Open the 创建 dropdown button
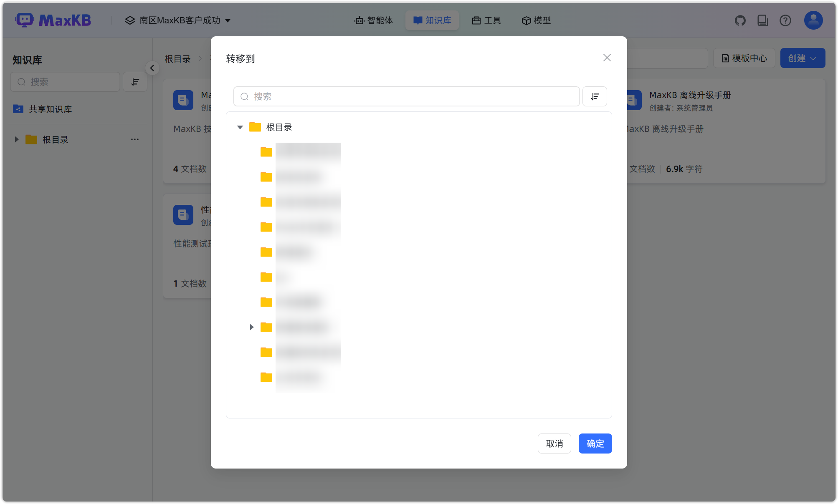The width and height of the screenshot is (838, 504). (803, 58)
